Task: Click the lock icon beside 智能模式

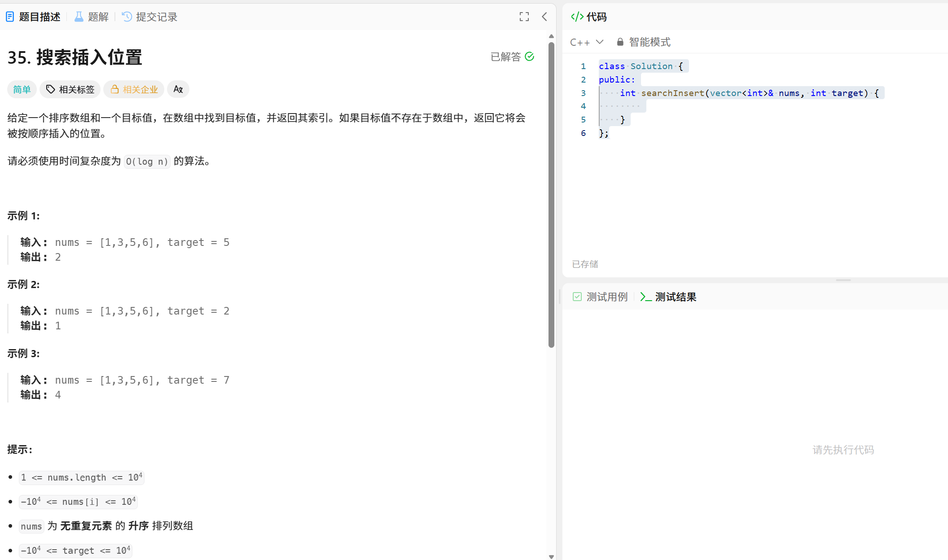Action: (x=620, y=42)
